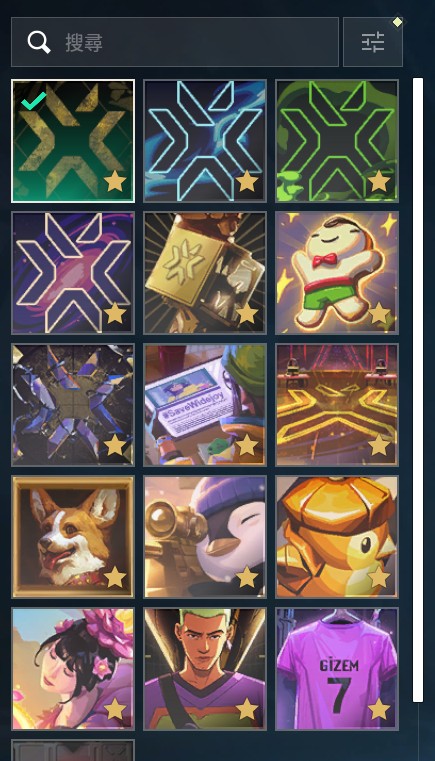The image size is (435, 761).
Task: Toggle favorite star on GIZEM jersey card
Action: [379, 709]
